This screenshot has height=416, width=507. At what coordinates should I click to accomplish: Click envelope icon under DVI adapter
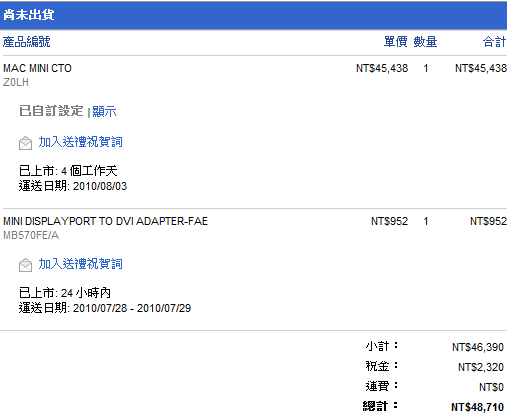25,265
